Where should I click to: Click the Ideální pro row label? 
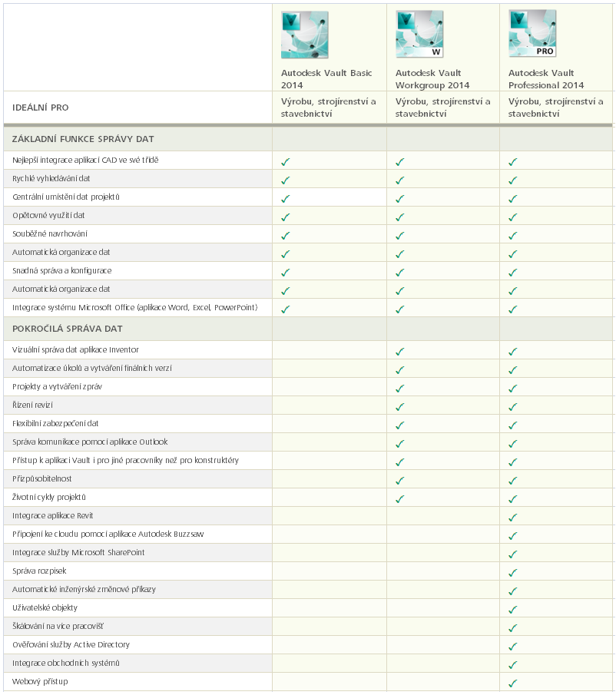pyautogui.click(x=41, y=108)
